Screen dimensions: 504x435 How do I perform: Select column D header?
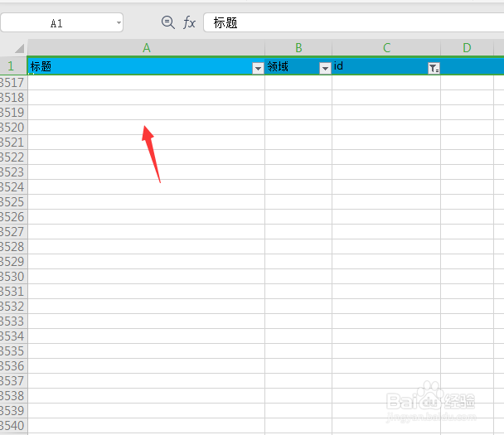(467, 48)
